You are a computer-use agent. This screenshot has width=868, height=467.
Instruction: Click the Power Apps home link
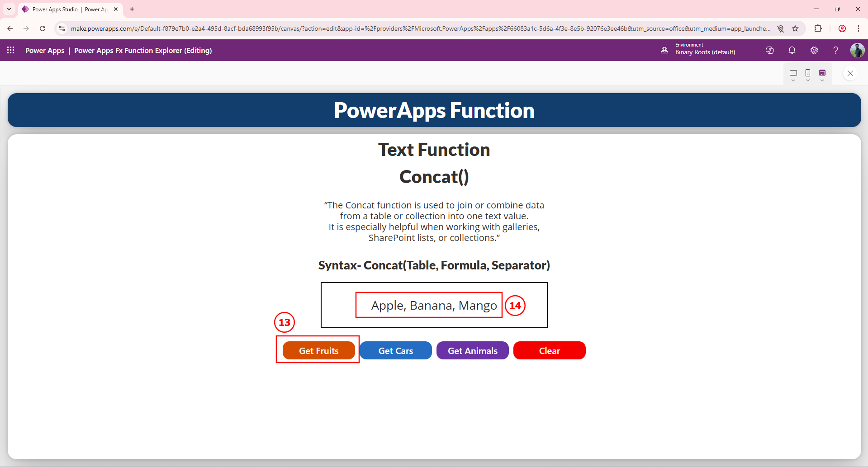[45, 50]
